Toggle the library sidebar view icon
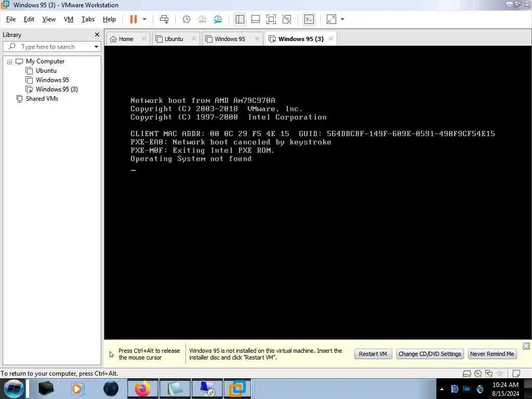 [240, 19]
